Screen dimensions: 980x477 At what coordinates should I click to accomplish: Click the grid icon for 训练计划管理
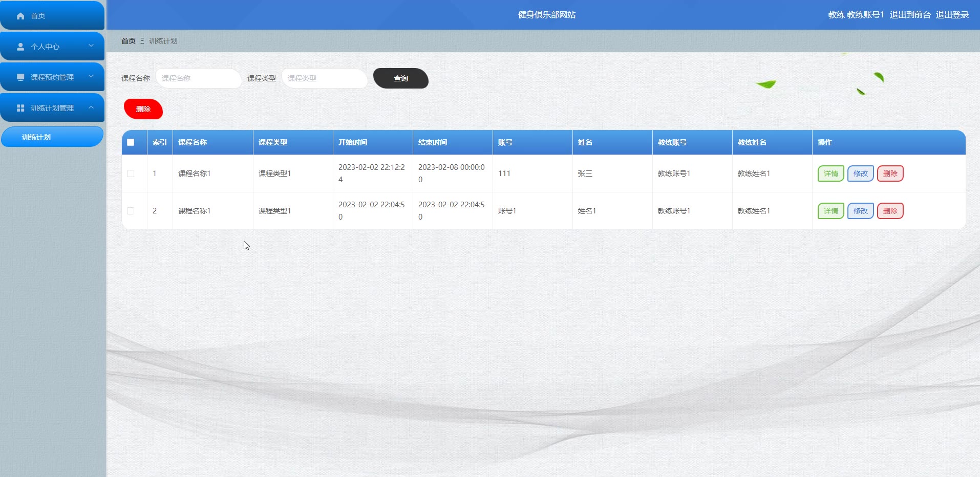[x=20, y=108]
